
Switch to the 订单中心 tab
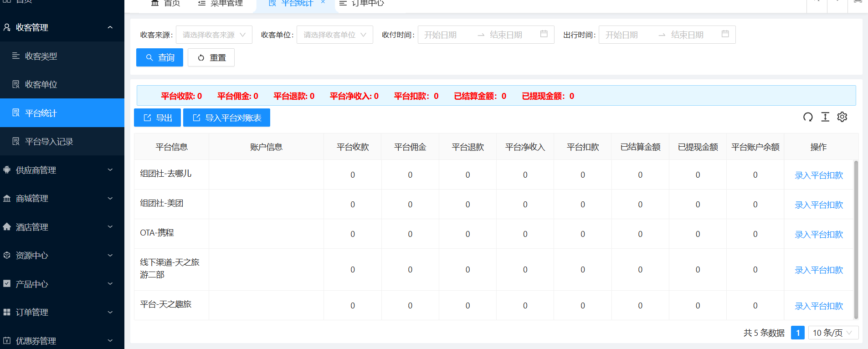point(363,3)
